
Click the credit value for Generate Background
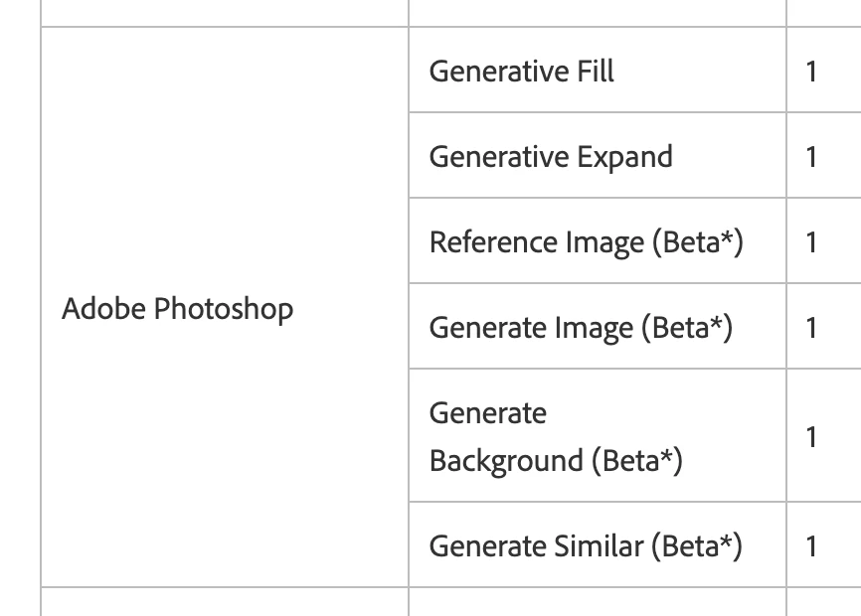(811, 437)
